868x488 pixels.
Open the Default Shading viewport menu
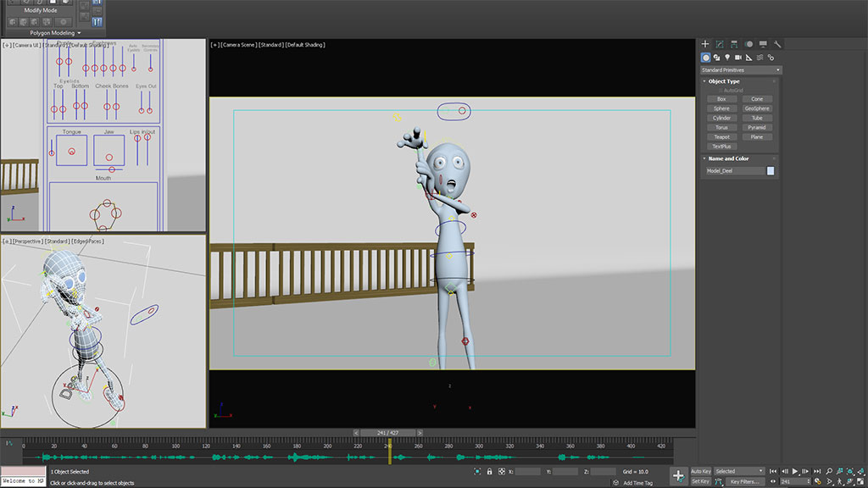point(305,45)
